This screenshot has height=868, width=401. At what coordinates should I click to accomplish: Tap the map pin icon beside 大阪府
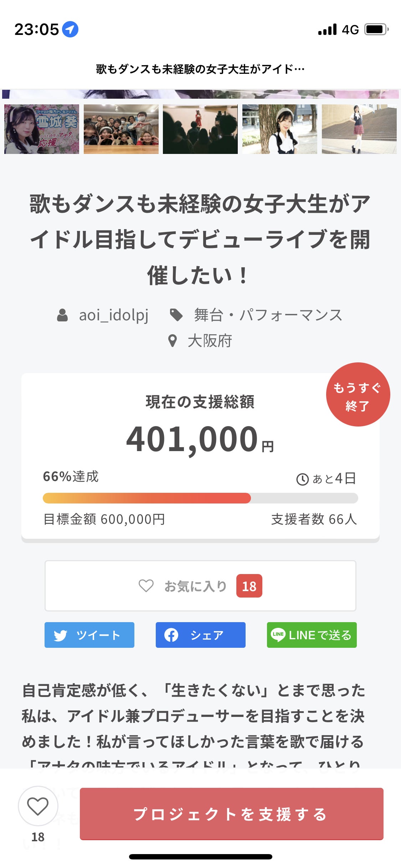pyautogui.click(x=173, y=341)
